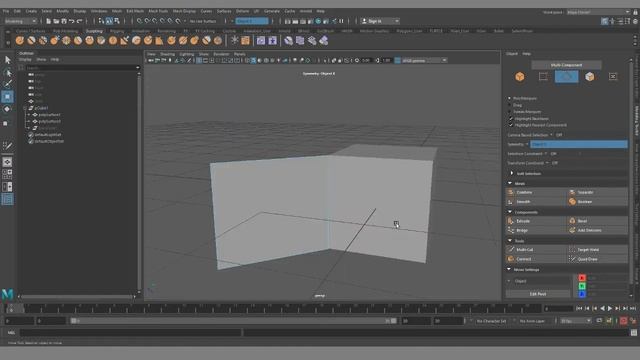Collapse the Mesh section
Screen dimensions: 640x360
pyautogui.click(x=510, y=183)
